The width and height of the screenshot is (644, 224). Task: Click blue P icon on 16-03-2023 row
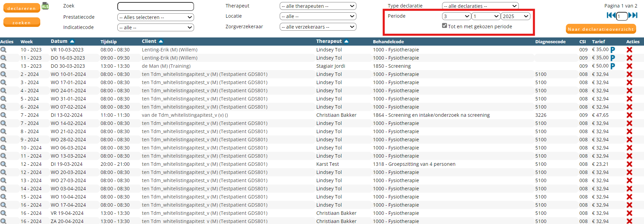pyautogui.click(x=613, y=58)
